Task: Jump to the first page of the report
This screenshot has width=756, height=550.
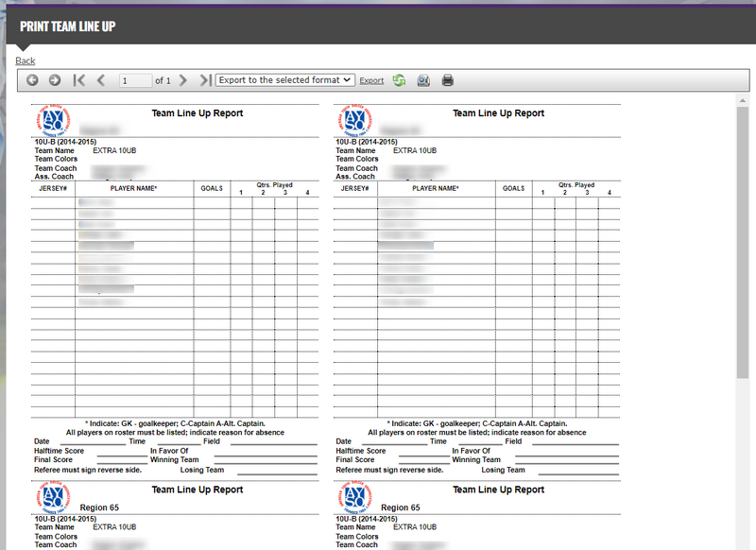Action: pos(79,80)
